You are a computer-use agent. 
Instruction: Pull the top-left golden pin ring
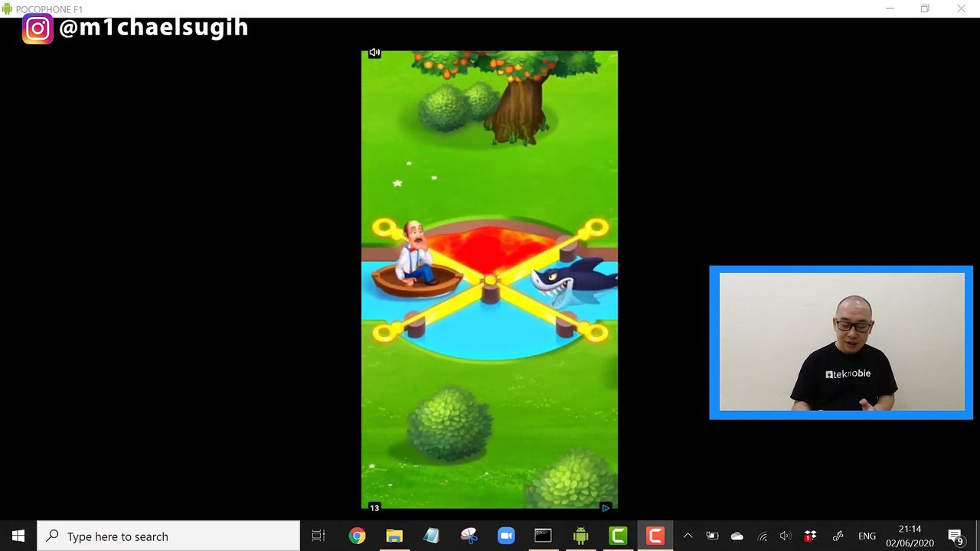[x=384, y=228]
